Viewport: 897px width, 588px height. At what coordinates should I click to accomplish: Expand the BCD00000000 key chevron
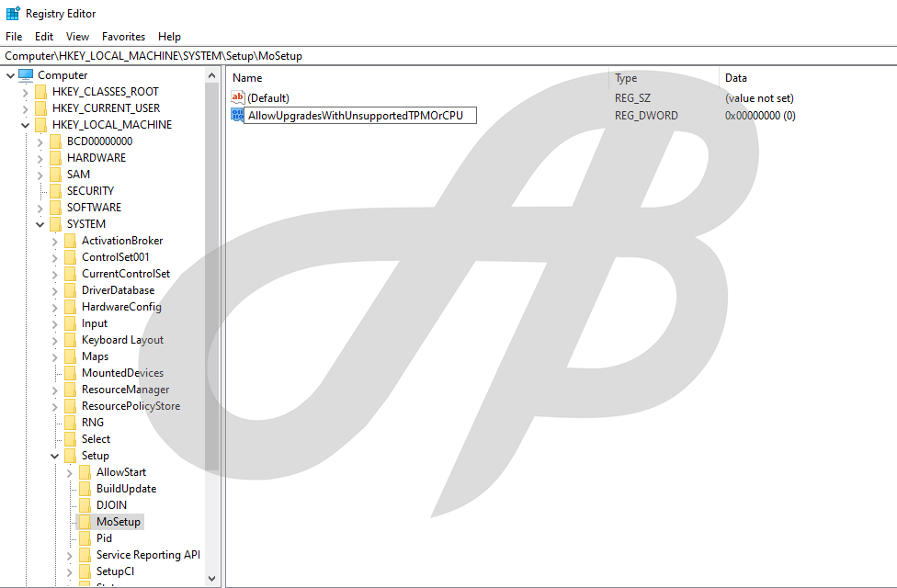pos(40,141)
